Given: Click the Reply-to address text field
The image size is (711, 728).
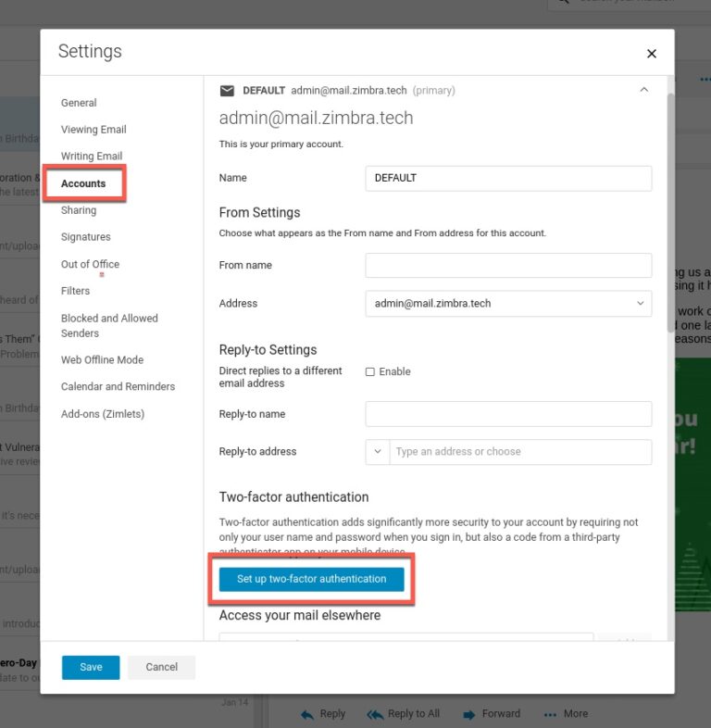Looking at the screenshot, I should click(520, 452).
